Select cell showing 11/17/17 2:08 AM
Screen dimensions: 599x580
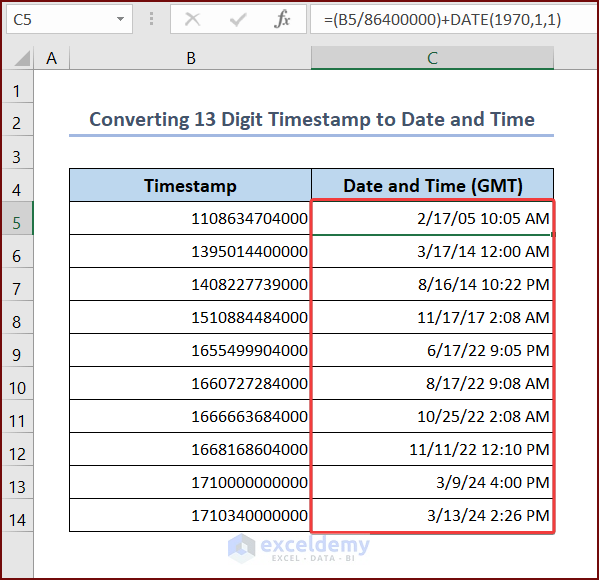pos(432,317)
